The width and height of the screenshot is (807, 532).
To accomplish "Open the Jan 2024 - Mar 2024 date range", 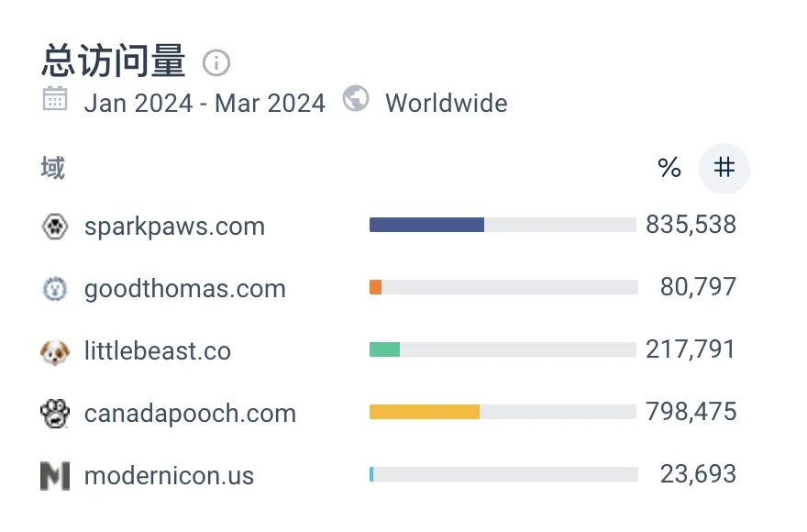I will (205, 103).
